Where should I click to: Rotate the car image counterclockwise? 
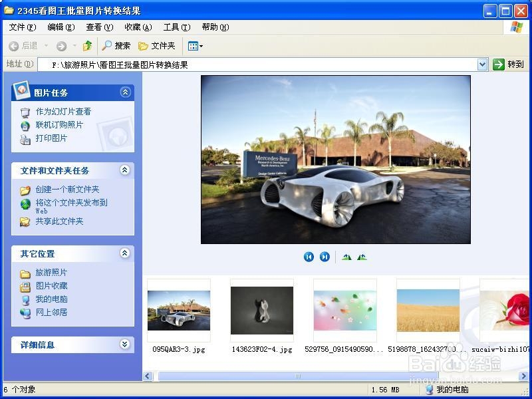(x=346, y=257)
